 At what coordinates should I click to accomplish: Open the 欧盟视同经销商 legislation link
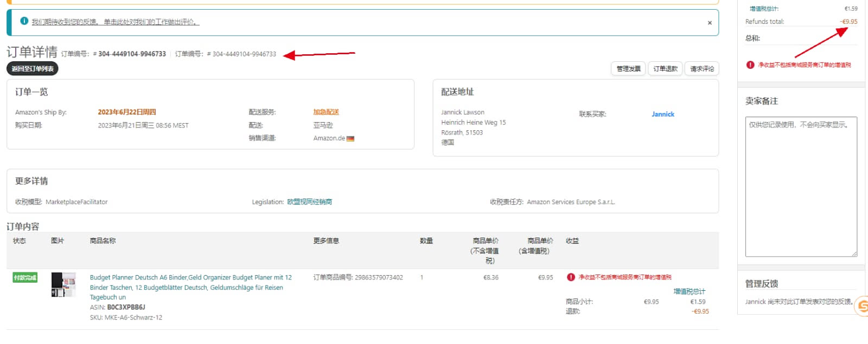tap(309, 202)
